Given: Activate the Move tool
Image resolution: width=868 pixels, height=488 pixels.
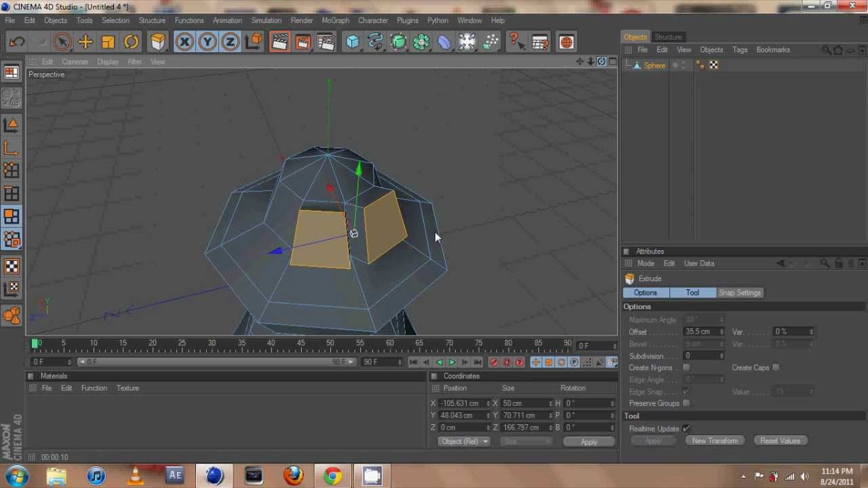Looking at the screenshot, I should click(x=85, y=42).
